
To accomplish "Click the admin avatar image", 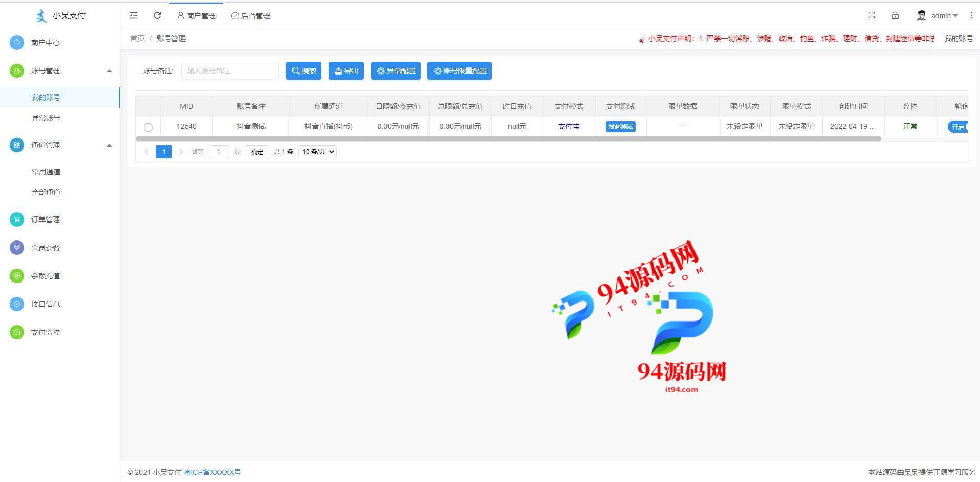I will pyautogui.click(x=922, y=15).
